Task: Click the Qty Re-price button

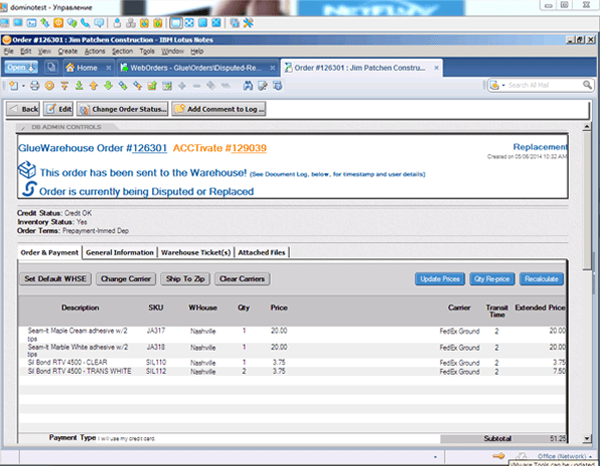Action: (492, 279)
